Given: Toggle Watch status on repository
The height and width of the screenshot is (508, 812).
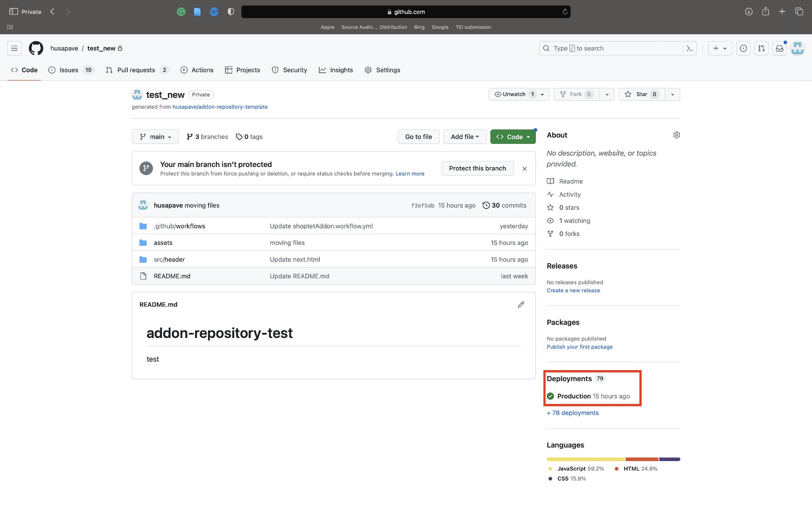Looking at the screenshot, I should [x=515, y=93].
